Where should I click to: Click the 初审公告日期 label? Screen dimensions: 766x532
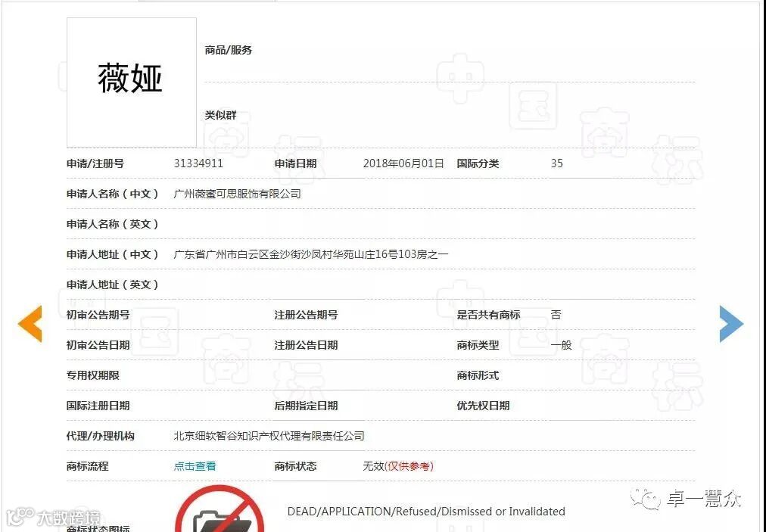(98, 345)
